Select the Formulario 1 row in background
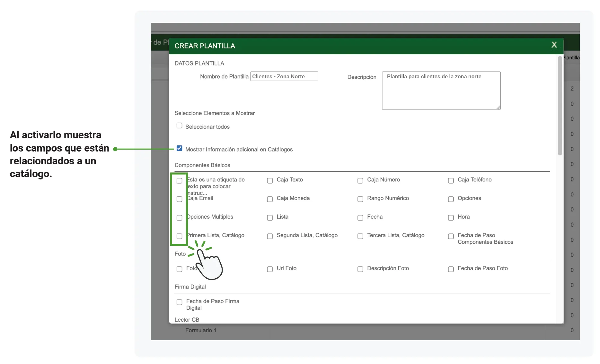 click(201, 330)
